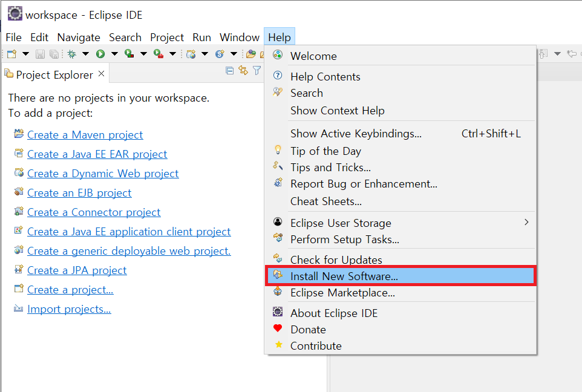Click the Collapse All icon in Project Explorer
Viewport: 582px width, 392px height.
(230, 71)
